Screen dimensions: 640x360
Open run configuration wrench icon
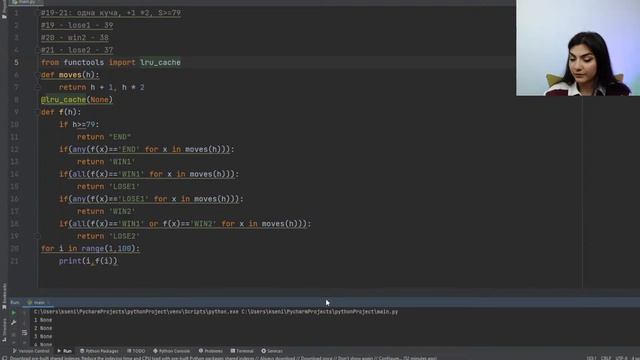coord(13,323)
